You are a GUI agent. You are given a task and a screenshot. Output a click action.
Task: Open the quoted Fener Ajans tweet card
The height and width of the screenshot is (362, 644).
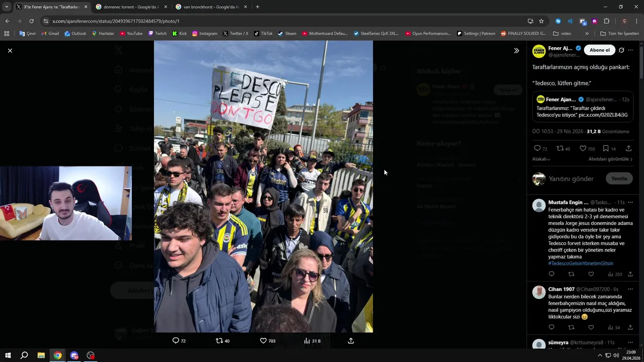[x=583, y=107]
